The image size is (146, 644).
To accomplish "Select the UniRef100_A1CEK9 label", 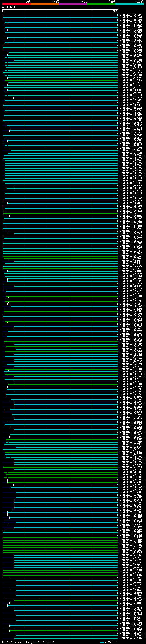I will (131, 40).
